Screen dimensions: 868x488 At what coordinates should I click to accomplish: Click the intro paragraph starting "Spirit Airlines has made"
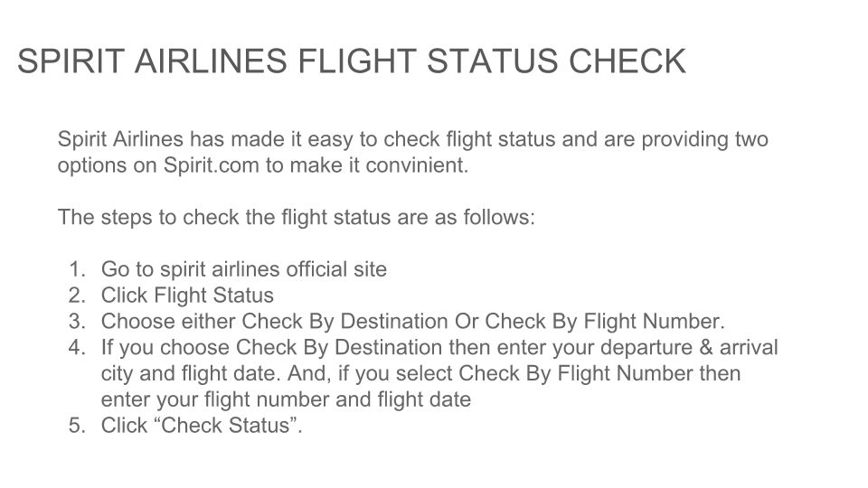(412, 140)
